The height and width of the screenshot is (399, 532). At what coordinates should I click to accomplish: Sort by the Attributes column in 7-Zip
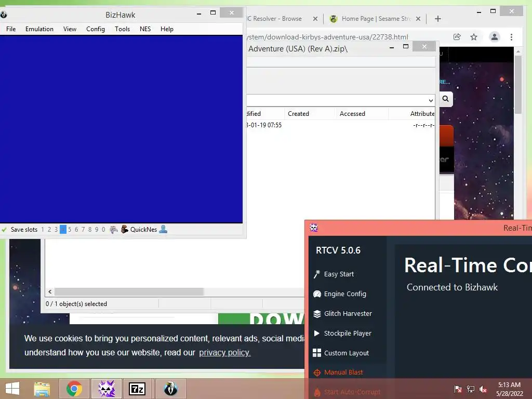(x=412, y=114)
